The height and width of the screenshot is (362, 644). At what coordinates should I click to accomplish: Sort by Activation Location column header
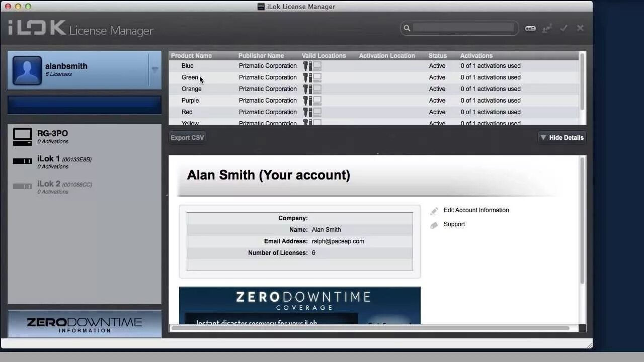point(387,56)
